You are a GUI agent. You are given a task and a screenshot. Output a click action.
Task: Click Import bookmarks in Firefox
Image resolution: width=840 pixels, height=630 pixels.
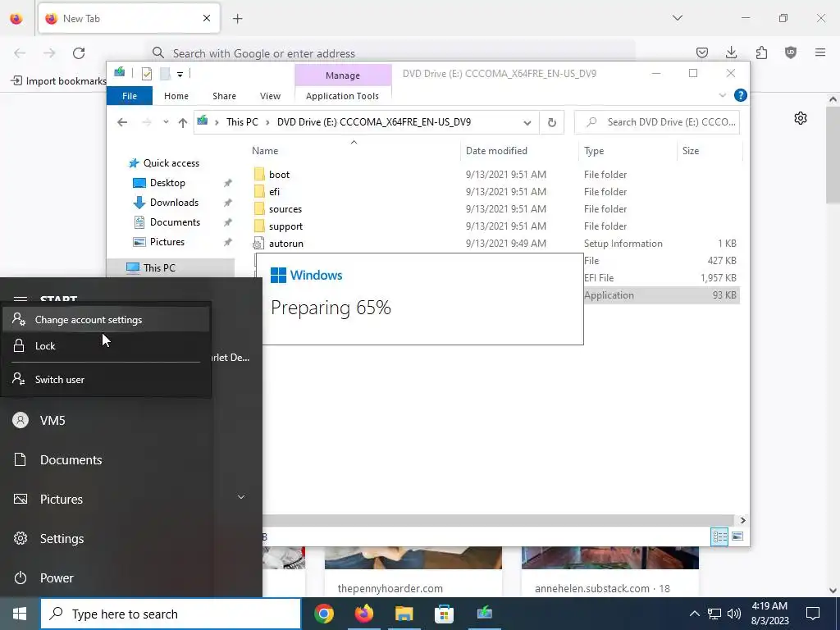(59, 81)
